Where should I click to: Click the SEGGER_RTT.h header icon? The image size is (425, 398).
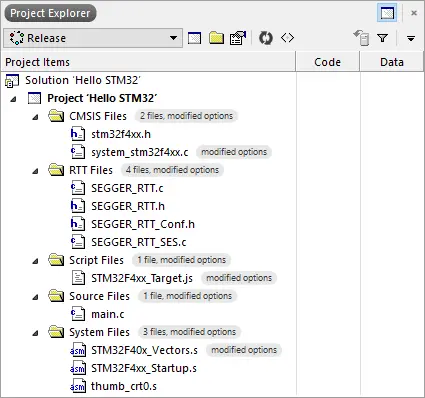tap(78, 206)
